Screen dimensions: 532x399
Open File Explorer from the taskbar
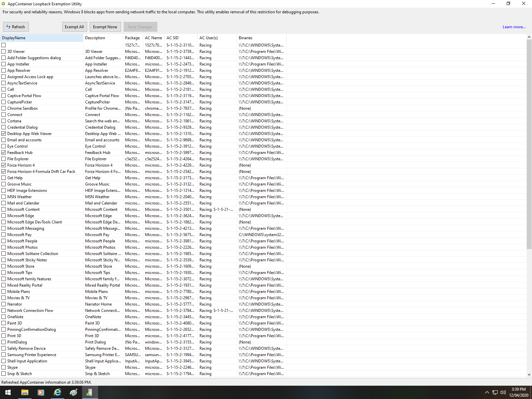(x=25, y=392)
